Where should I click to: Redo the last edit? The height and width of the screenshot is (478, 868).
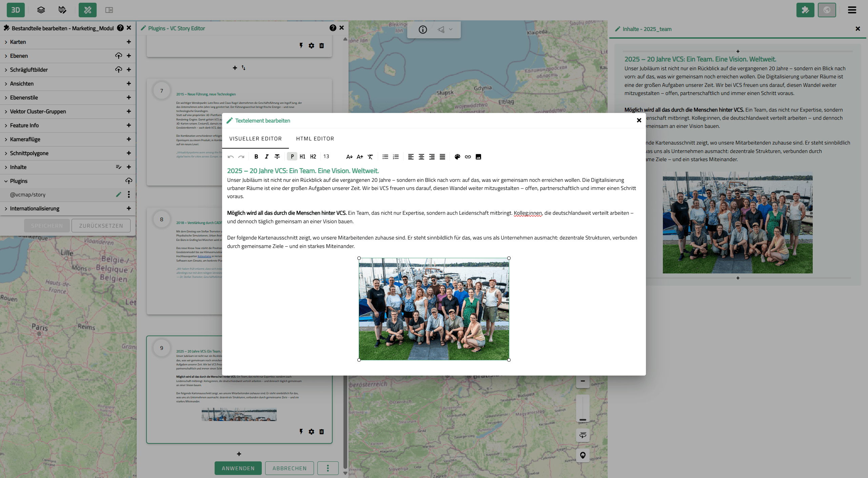pos(241,156)
